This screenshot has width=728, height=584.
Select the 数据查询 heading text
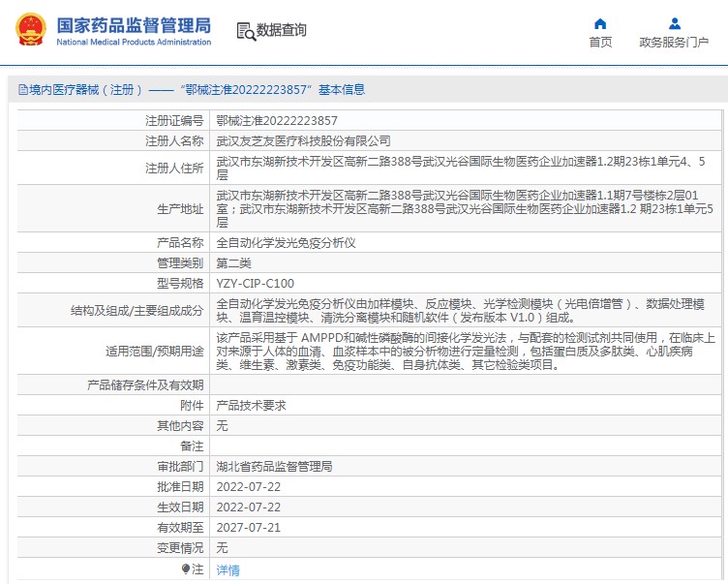[281, 31]
